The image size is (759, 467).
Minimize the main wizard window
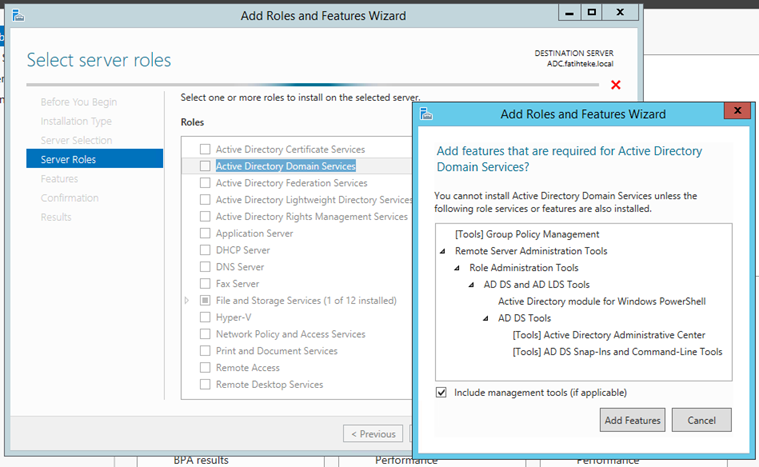coord(569,13)
